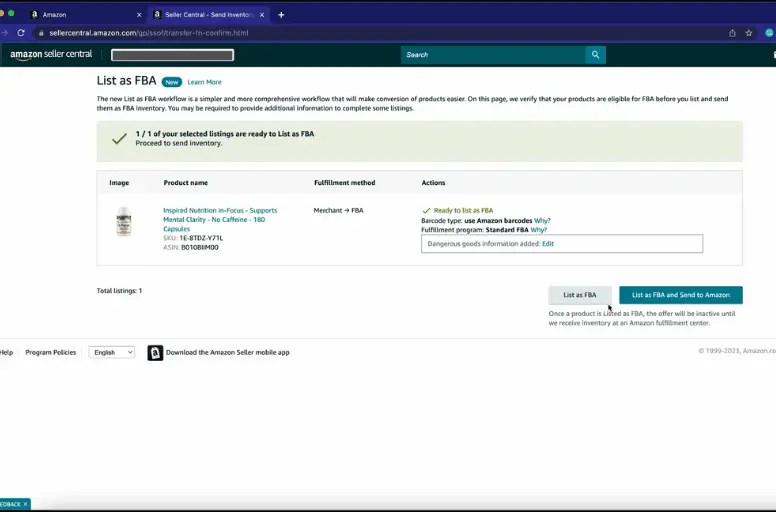776x512 pixels.
Task: Click the Amazon Seller Central logo
Action: 51,54
